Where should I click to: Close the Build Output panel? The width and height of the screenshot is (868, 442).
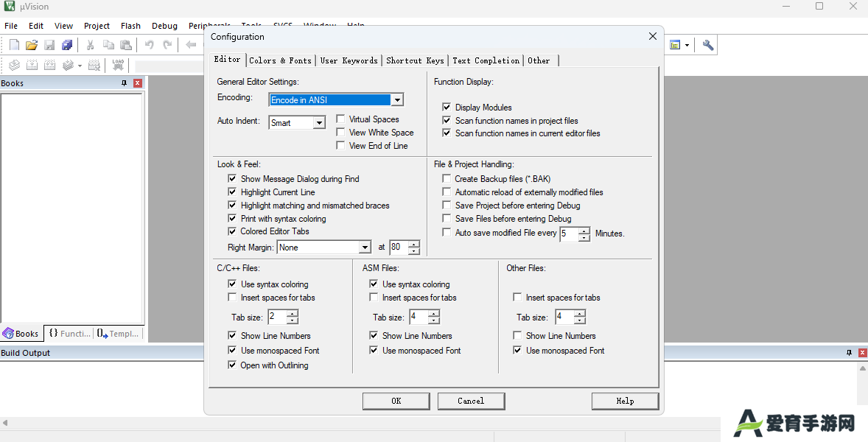tap(862, 352)
